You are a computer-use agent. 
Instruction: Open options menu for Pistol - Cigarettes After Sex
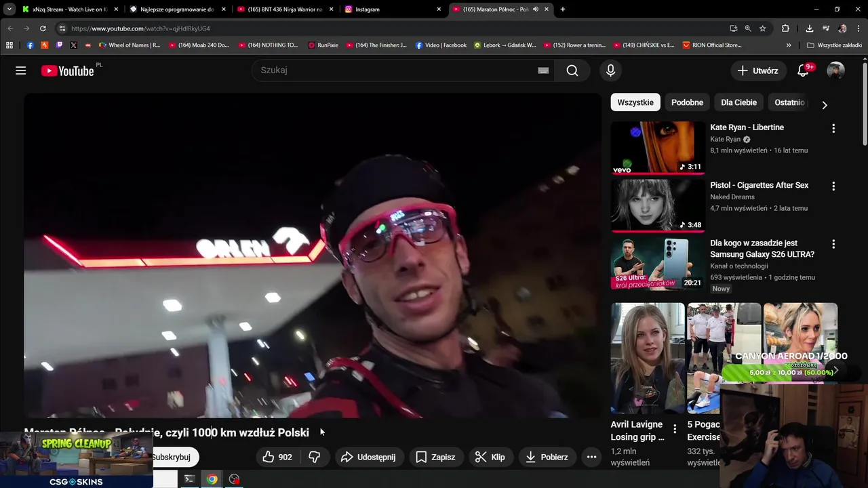click(833, 186)
